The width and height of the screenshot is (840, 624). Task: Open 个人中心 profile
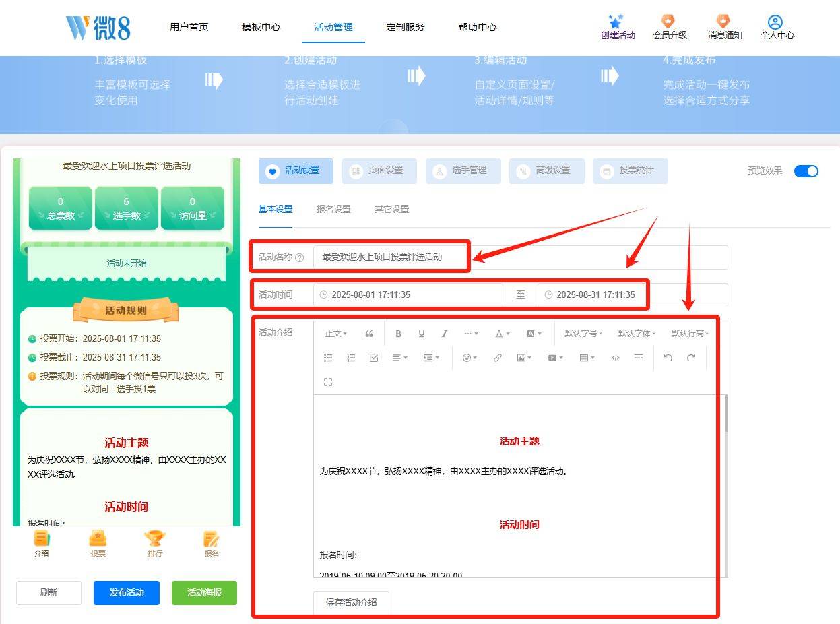[x=777, y=27]
